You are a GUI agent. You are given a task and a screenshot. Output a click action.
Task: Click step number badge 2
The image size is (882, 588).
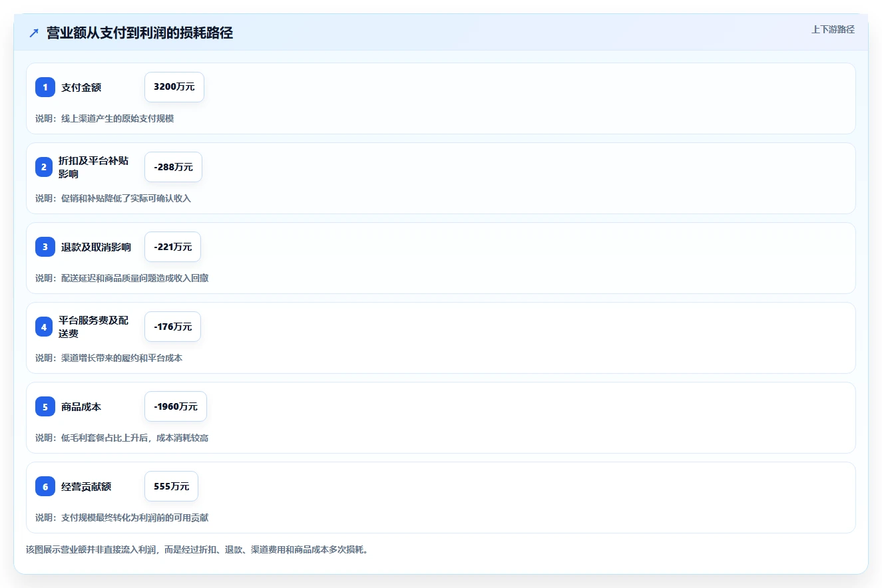(44, 167)
